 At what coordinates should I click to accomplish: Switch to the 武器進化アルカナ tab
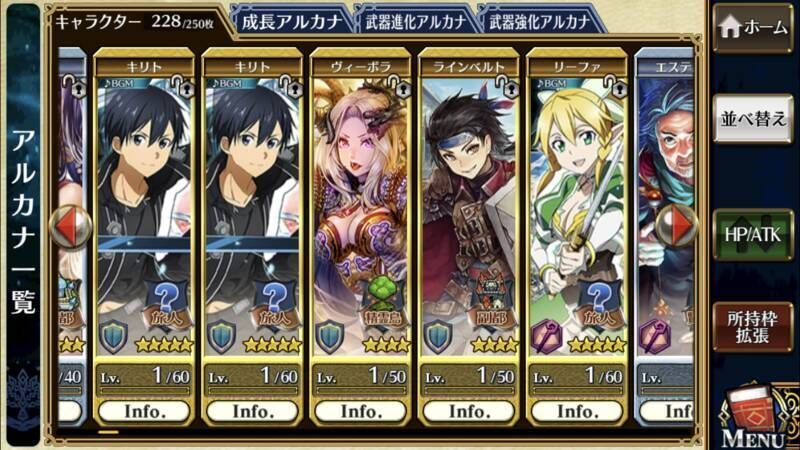click(x=416, y=21)
